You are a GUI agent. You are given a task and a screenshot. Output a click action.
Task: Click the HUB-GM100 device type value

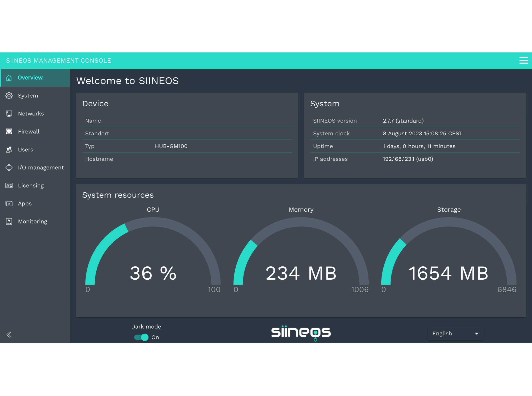pyautogui.click(x=171, y=146)
